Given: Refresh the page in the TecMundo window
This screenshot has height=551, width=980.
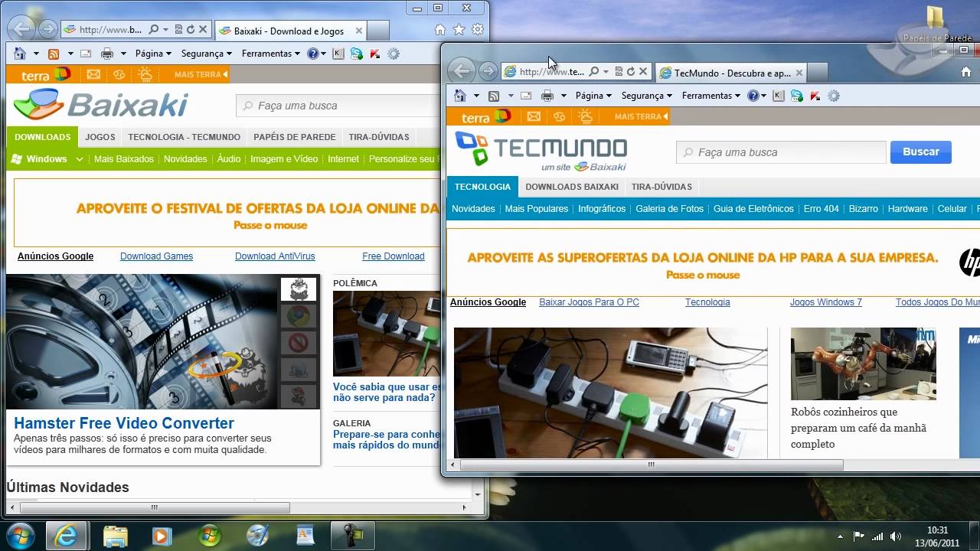Looking at the screenshot, I should tap(631, 71).
